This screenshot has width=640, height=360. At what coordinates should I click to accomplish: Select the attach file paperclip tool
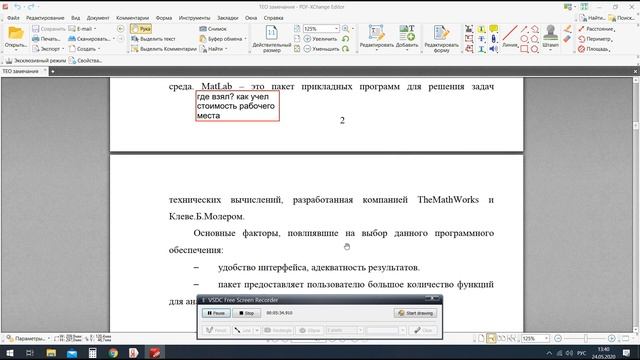493,39
